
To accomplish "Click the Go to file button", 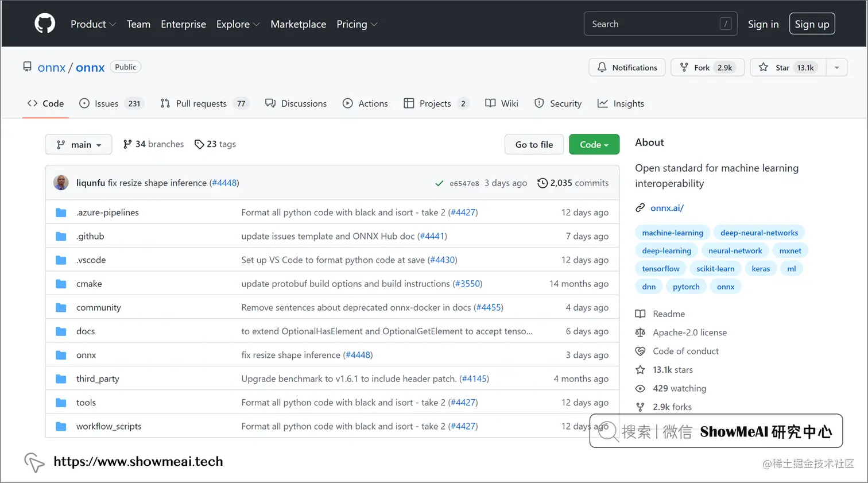I will coord(534,145).
